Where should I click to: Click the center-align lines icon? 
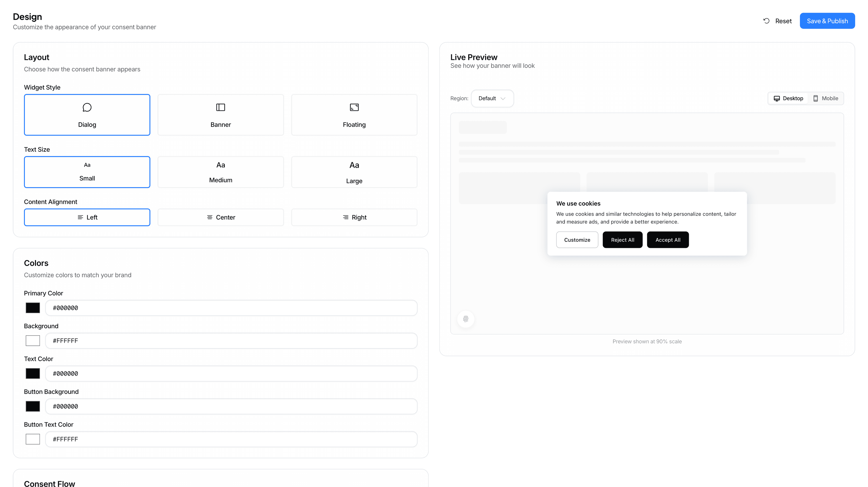[x=210, y=217]
